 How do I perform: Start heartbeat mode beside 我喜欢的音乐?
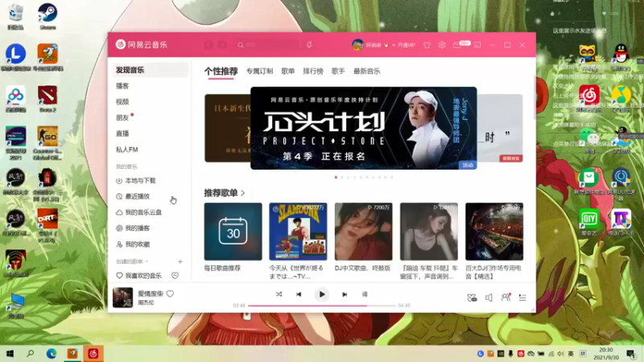click(175, 276)
